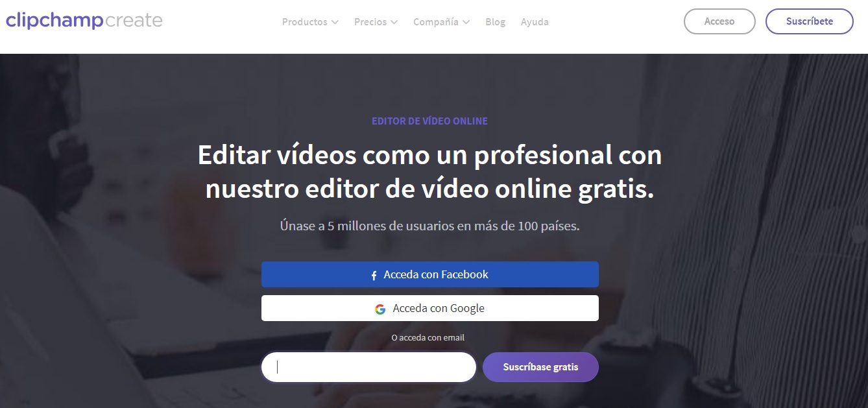Open the Blog link in navigation
868x408 pixels.
[x=495, y=22]
